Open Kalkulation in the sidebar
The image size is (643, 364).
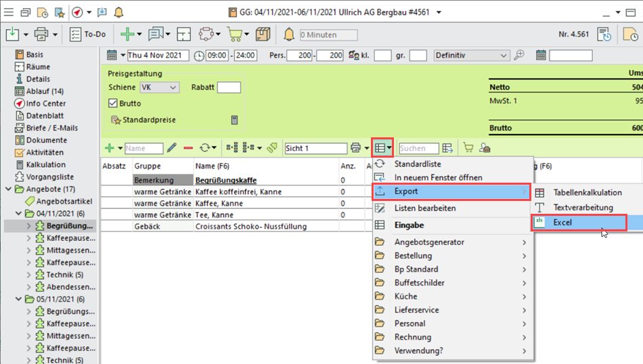pos(45,164)
